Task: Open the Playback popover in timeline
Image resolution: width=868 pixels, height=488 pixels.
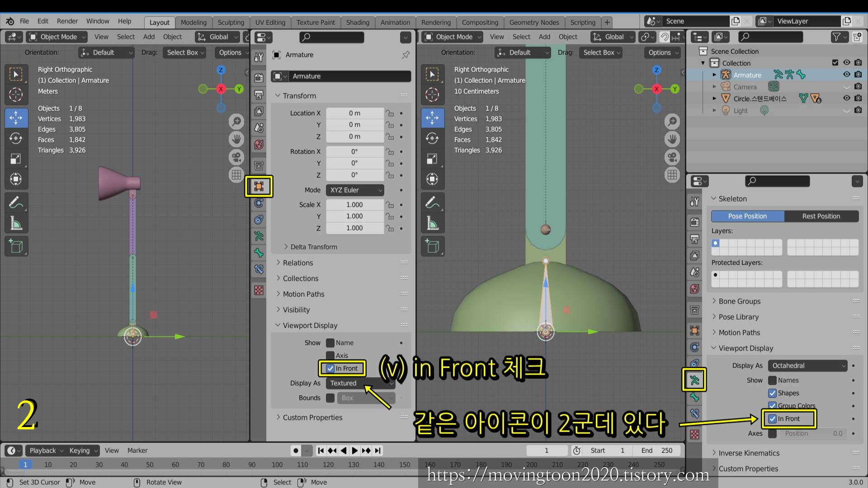Action: tap(46, 450)
